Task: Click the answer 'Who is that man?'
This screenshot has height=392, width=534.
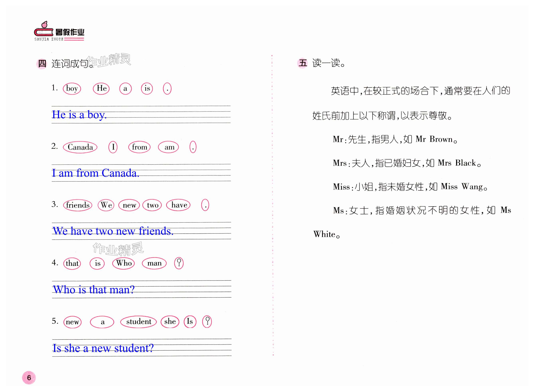Action: click(94, 290)
